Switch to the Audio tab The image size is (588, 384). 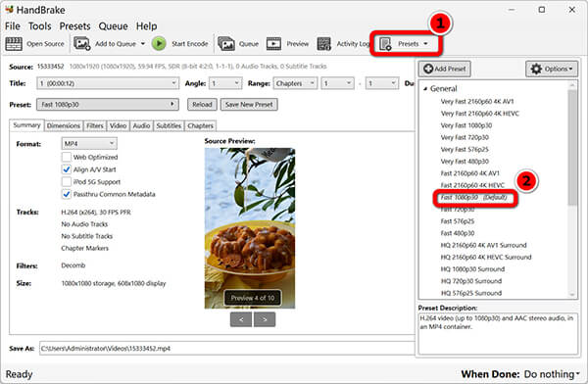point(141,125)
